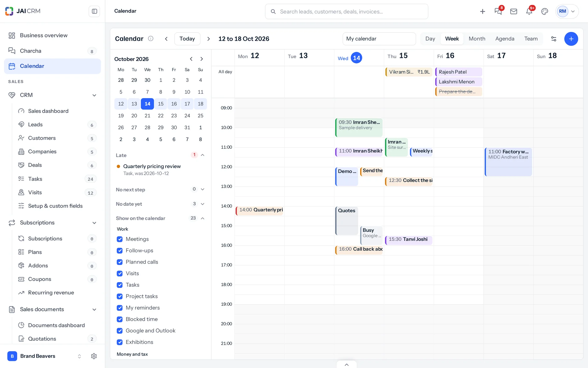Collapse the Subscriptions sidebar section
This screenshot has width=588, height=368.
[x=94, y=223]
